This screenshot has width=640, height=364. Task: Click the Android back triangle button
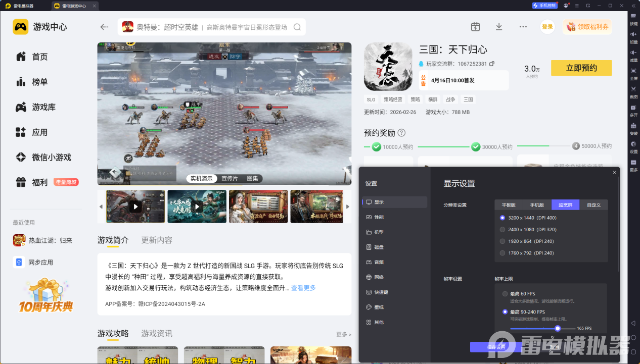tap(633, 323)
